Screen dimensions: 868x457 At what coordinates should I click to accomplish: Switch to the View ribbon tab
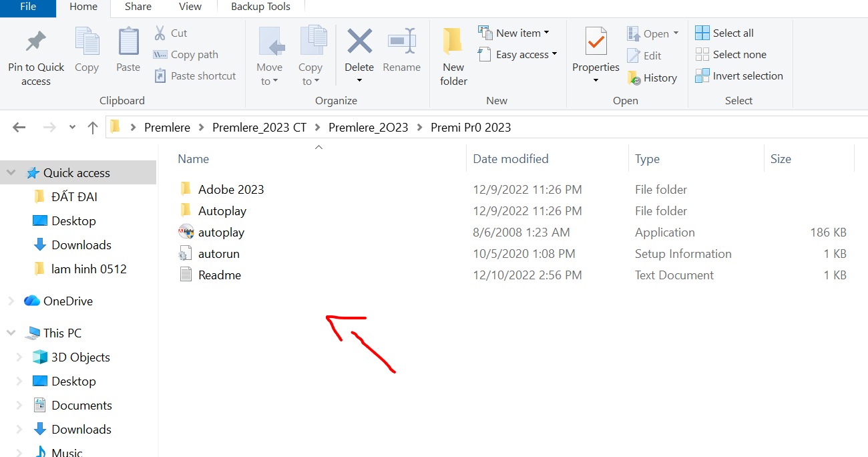[190, 7]
